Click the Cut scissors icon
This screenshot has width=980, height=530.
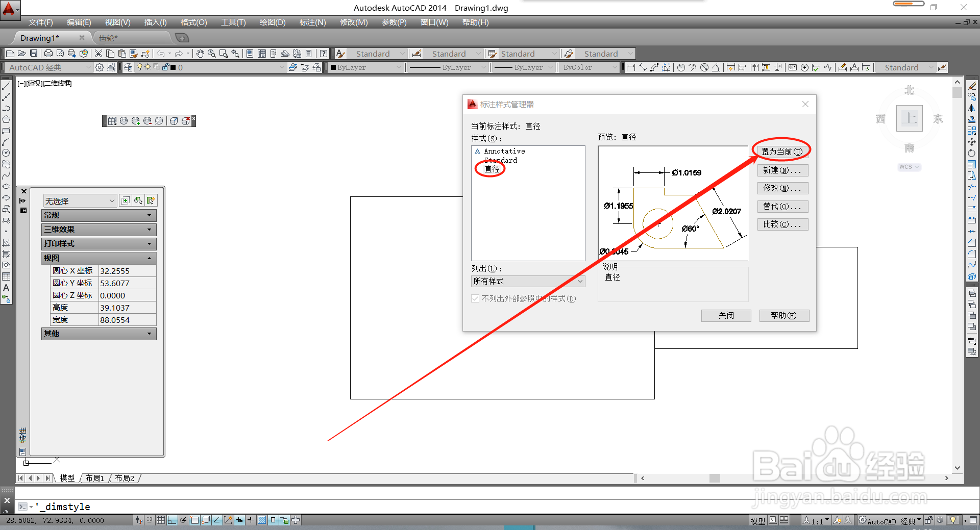click(99, 54)
